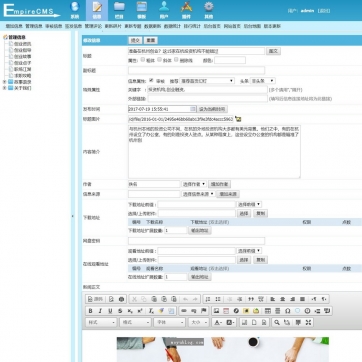Open the prefix dropdown in download address row
This screenshot has height=362, width=362.
(249, 204)
